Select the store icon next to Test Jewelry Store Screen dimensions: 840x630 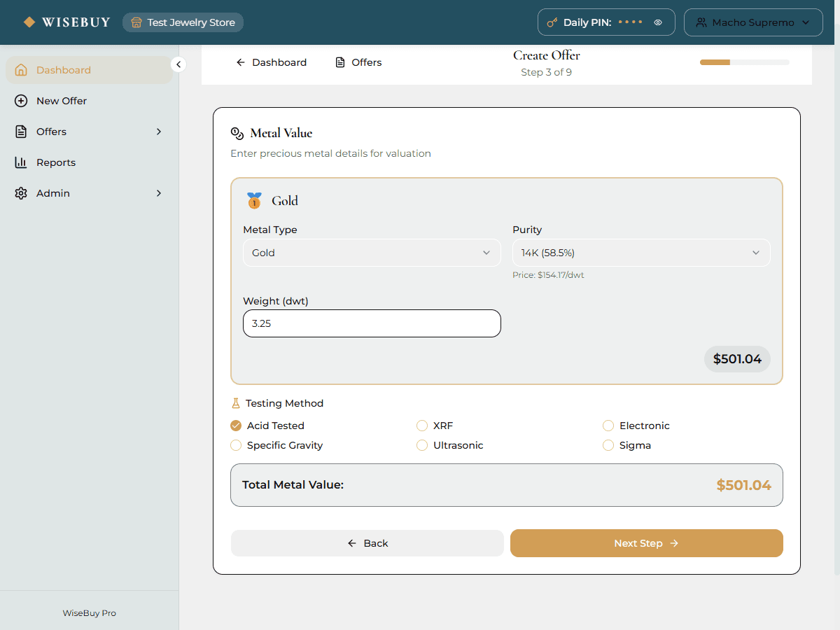[136, 22]
